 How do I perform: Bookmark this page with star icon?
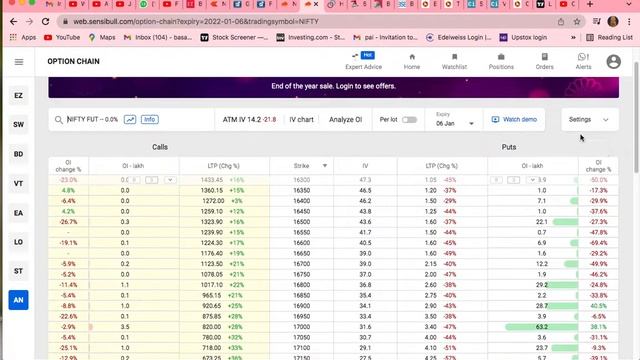pos(577,22)
